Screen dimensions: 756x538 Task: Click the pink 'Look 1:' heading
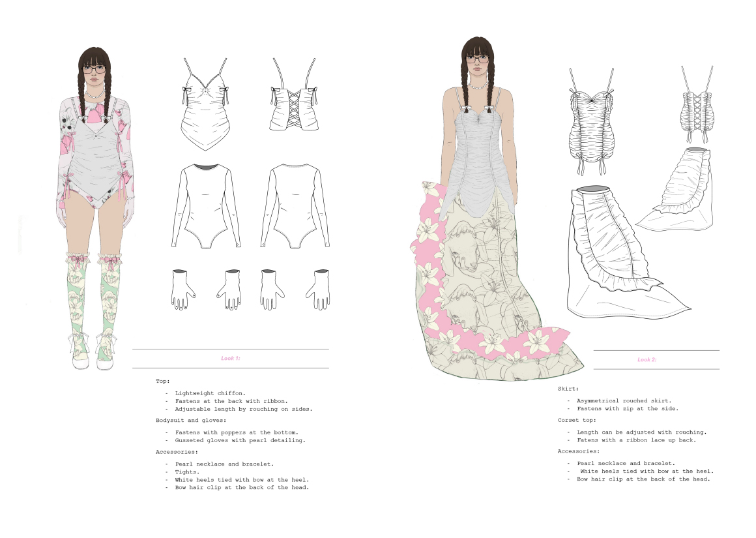click(231, 359)
